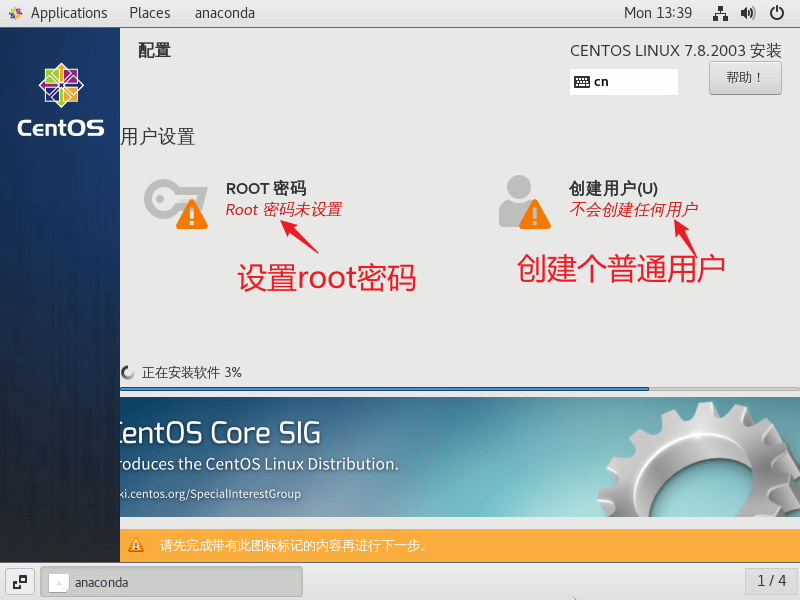Open the network status icon in top panel

tap(720, 13)
